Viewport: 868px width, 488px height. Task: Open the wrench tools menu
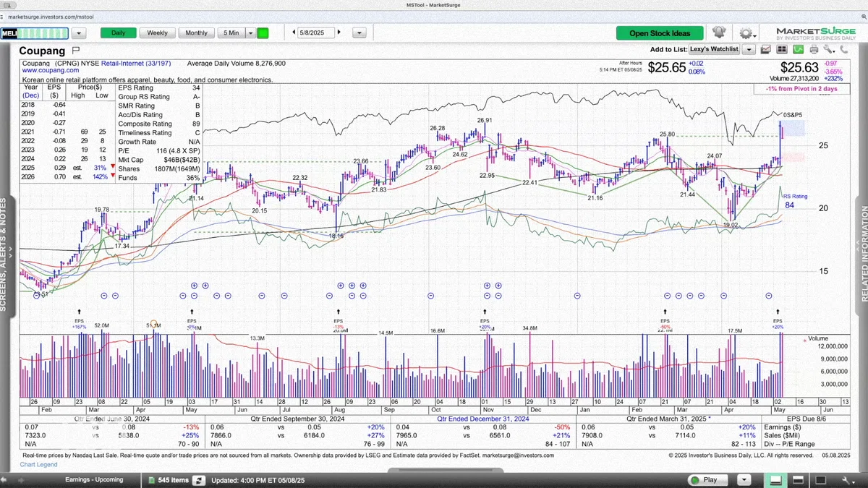pos(830,49)
